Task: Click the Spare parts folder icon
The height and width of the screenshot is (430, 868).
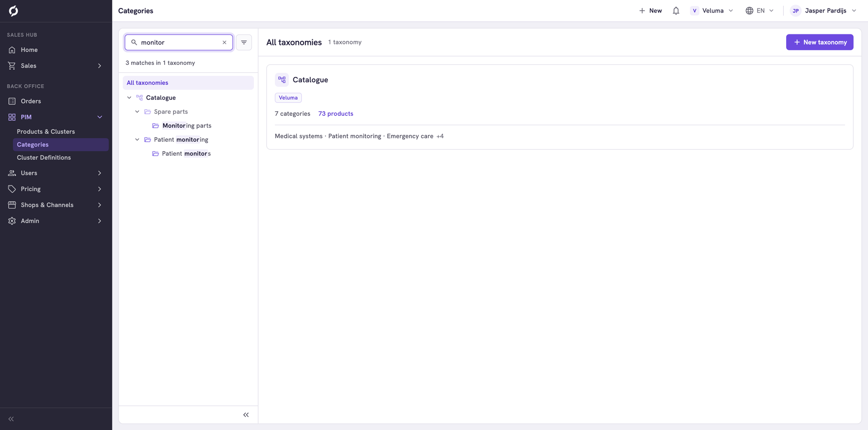Action: [148, 112]
